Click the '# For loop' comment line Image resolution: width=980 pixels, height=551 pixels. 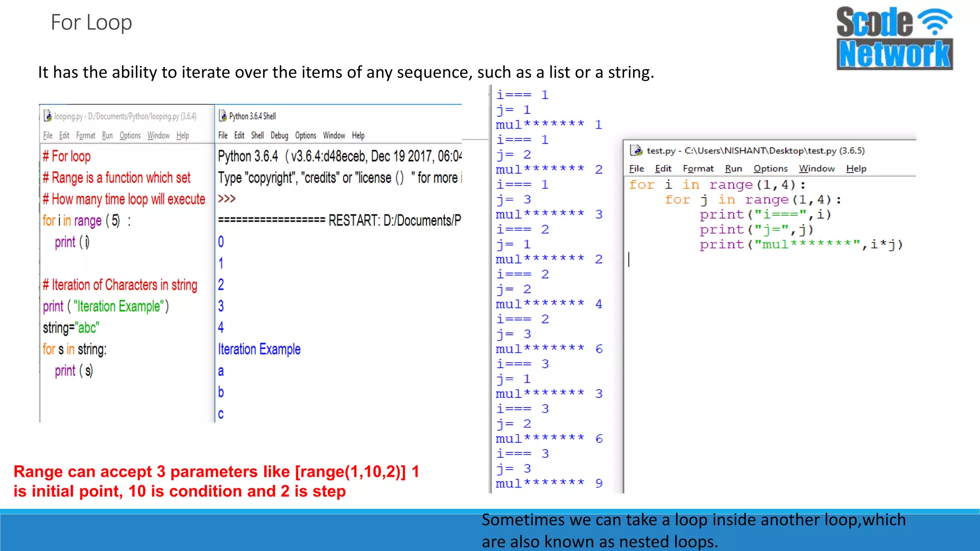[x=67, y=156]
